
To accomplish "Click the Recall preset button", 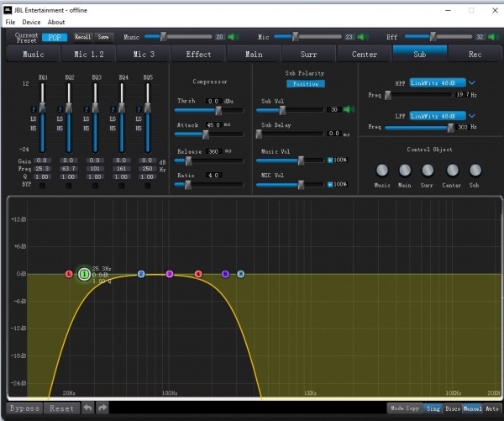I will click(x=82, y=37).
